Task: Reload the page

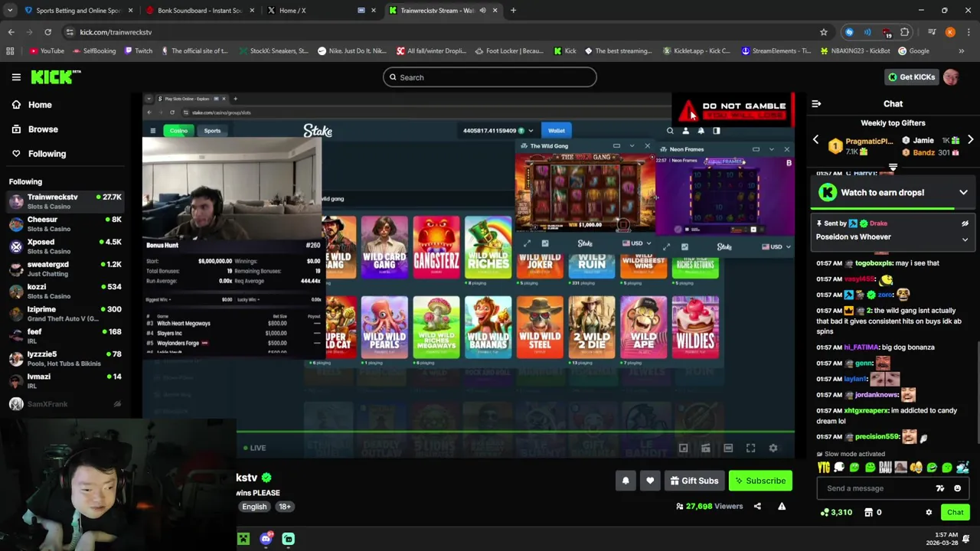Action: 47,32
